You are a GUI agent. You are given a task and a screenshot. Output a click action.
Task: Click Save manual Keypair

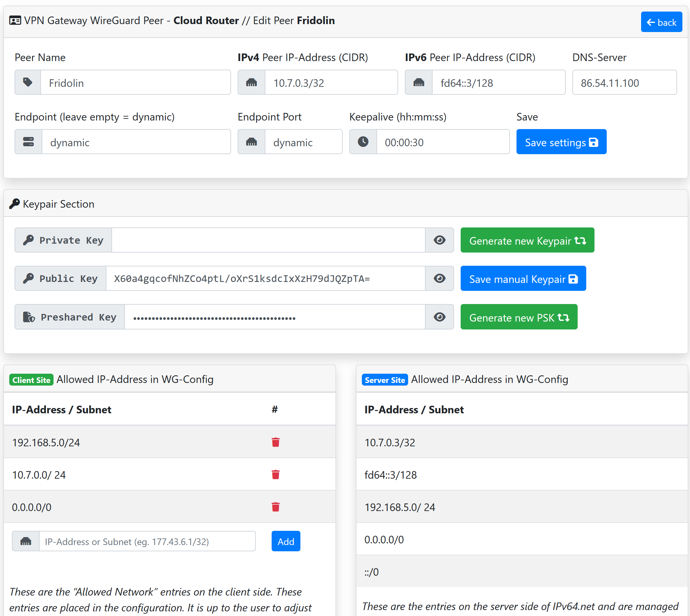pyautogui.click(x=523, y=279)
